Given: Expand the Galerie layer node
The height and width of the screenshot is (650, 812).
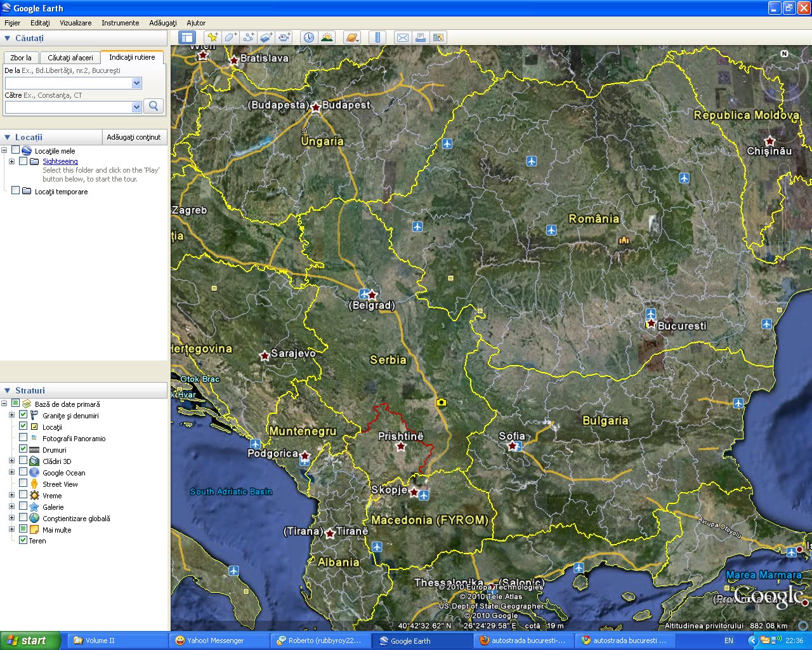Looking at the screenshot, I should 11,507.
